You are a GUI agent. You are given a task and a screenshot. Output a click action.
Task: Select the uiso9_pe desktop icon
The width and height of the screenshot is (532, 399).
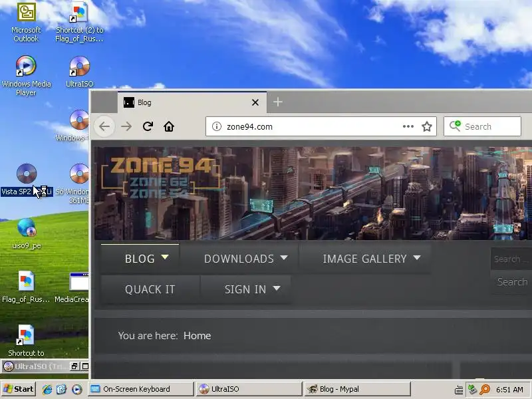click(27, 233)
